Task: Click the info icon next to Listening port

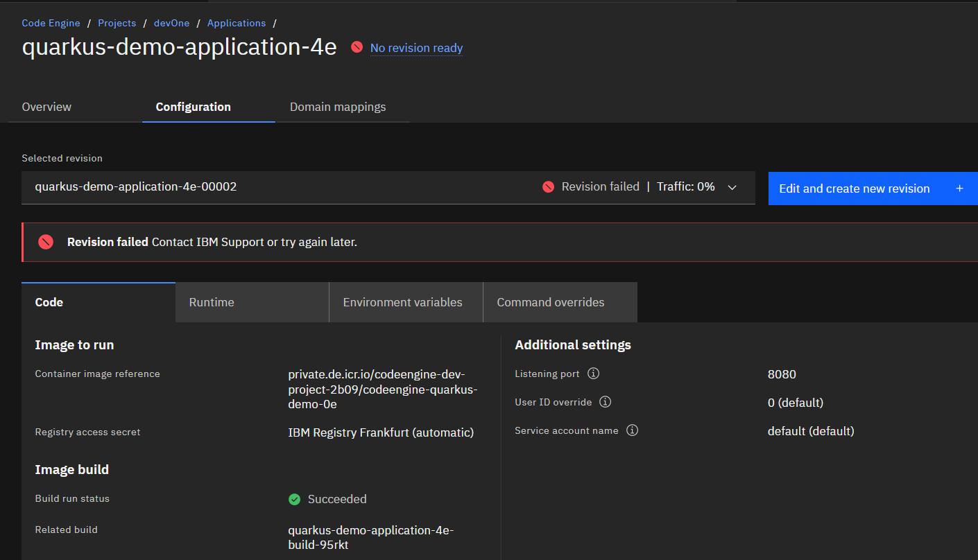Action: click(593, 374)
